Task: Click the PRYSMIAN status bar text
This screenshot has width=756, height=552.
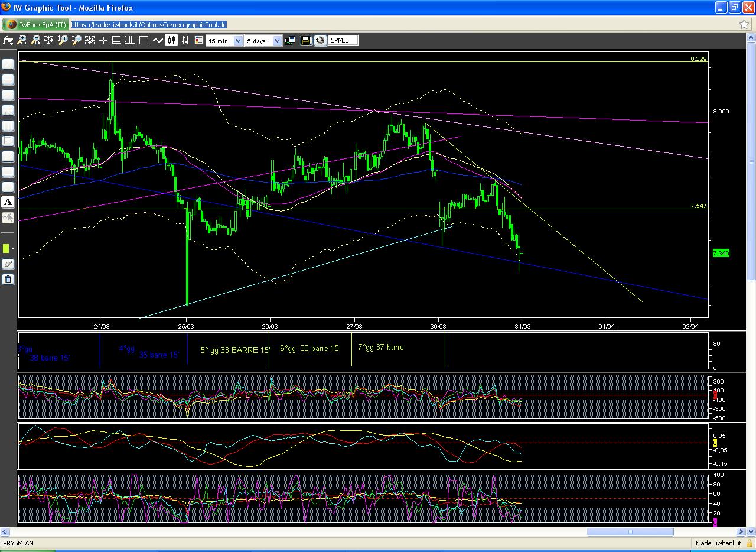Action: 18,543
